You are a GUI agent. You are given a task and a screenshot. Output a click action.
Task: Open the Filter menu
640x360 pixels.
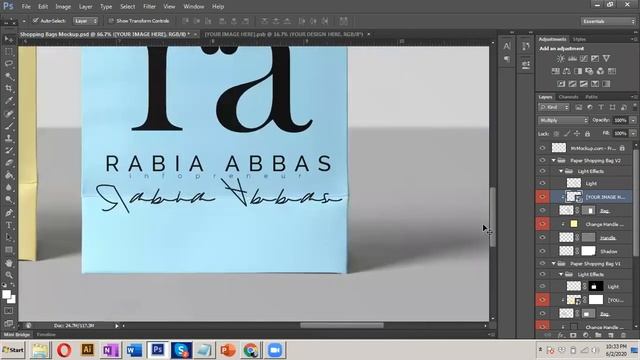[149, 7]
